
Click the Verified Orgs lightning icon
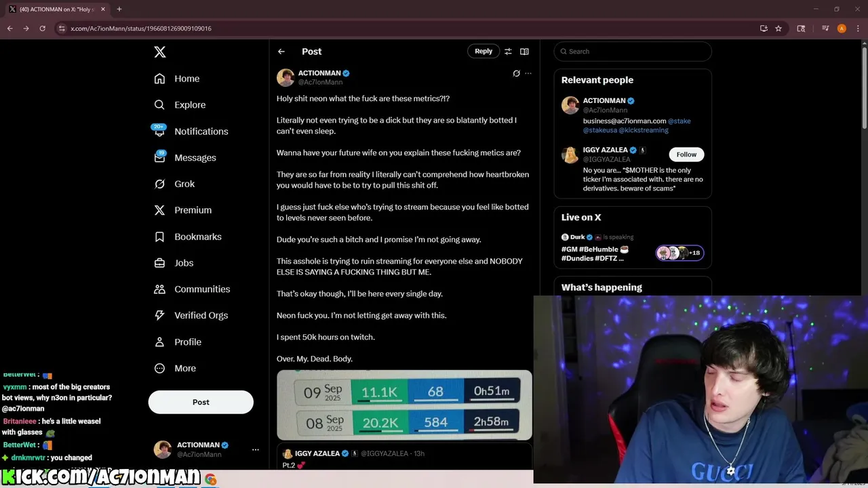159,315
